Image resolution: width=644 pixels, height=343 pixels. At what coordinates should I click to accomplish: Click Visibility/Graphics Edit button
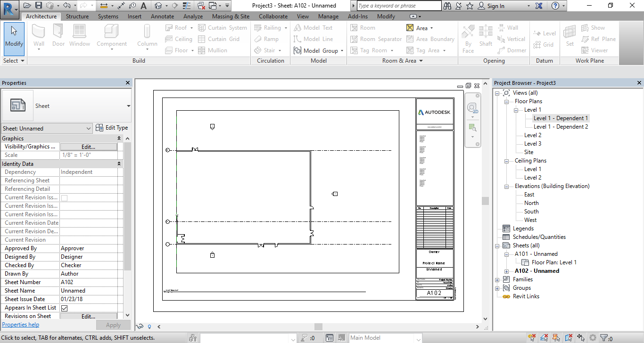coord(88,147)
